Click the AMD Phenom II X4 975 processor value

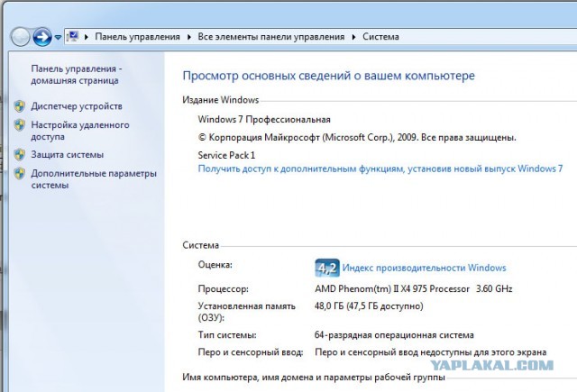coord(414,288)
